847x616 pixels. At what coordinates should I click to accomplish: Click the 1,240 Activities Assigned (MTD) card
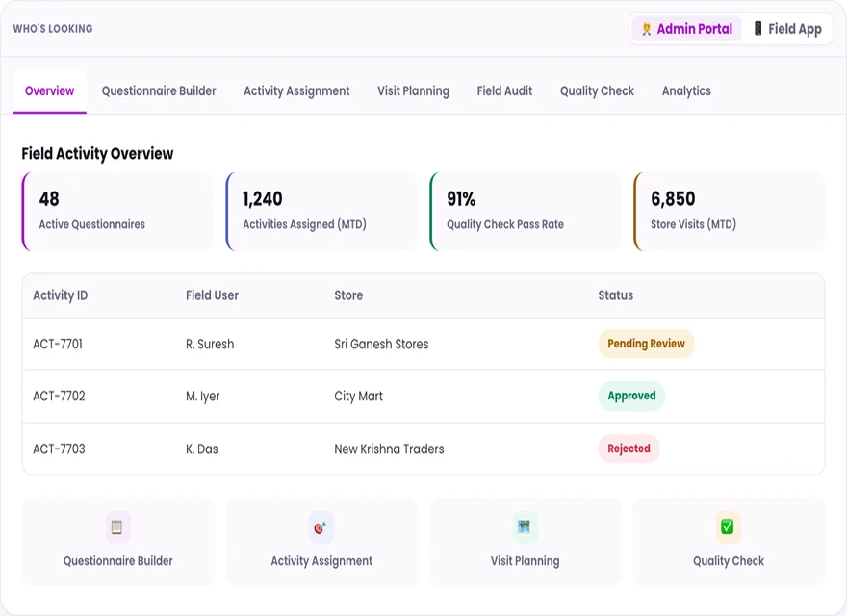pos(321,212)
